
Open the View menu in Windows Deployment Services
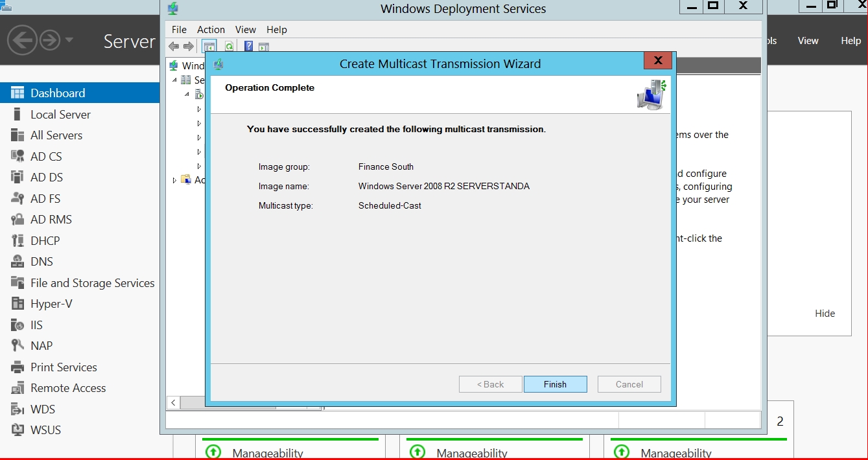(246, 30)
